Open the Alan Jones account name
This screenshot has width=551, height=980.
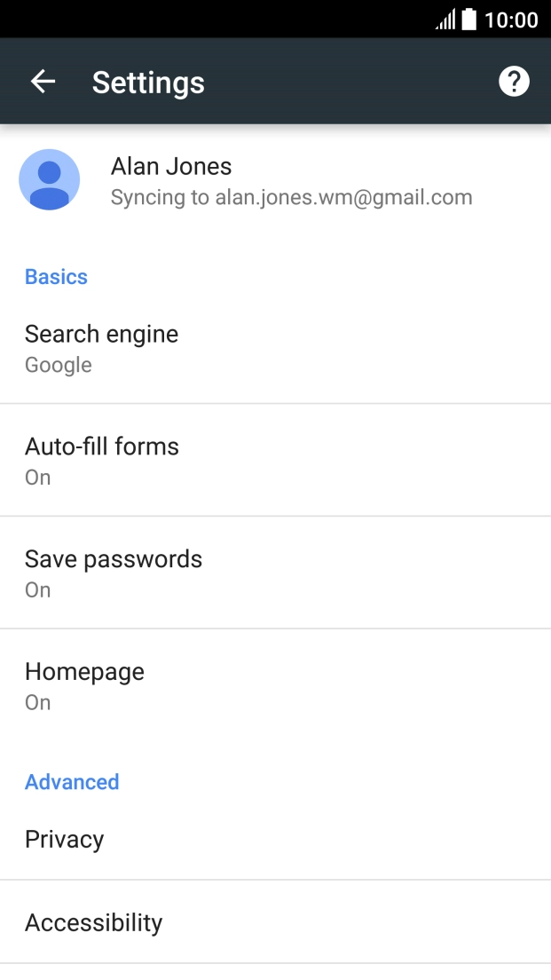tap(171, 166)
